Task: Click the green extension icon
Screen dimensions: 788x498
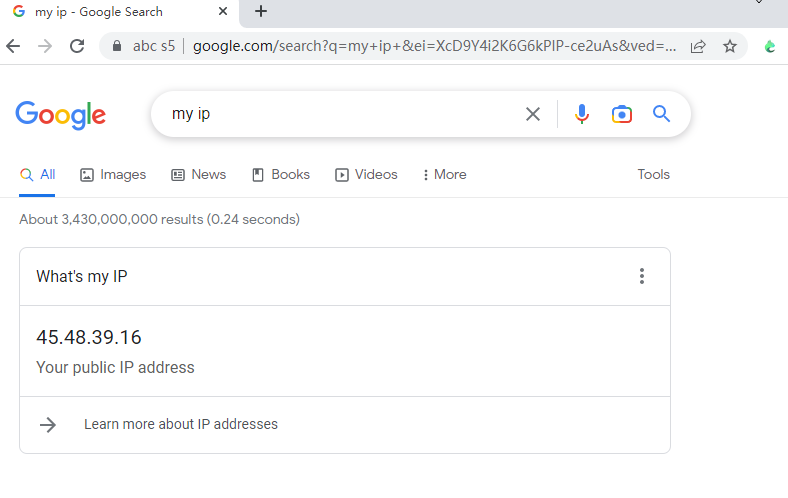Action: [769, 46]
